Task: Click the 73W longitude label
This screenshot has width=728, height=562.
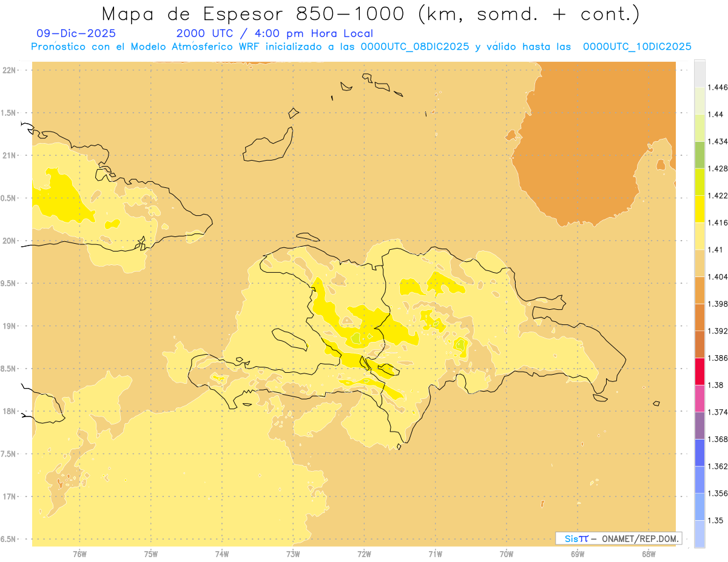Action: 293,554
